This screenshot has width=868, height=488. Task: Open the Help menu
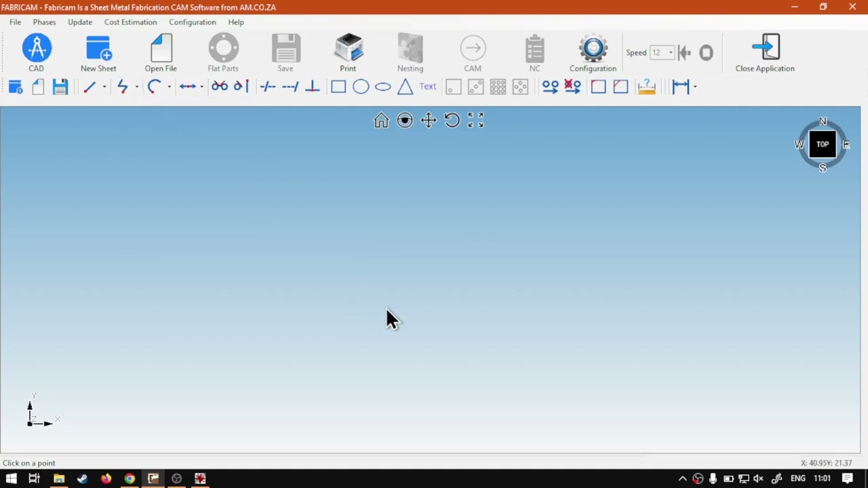click(236, 22)
